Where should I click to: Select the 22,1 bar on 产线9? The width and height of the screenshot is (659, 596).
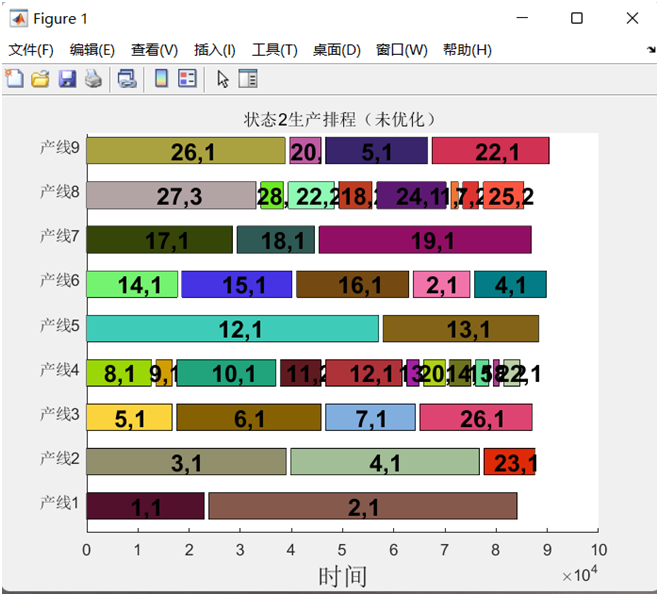[x=490, y=150]
